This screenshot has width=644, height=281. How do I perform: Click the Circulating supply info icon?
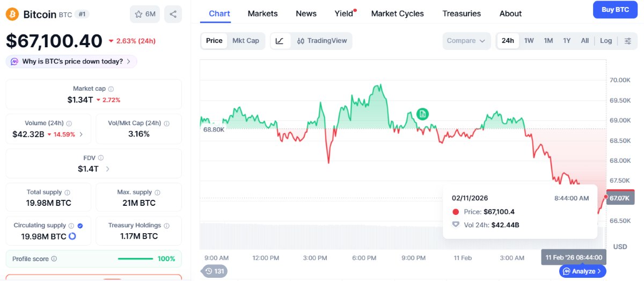pos(71,226)
